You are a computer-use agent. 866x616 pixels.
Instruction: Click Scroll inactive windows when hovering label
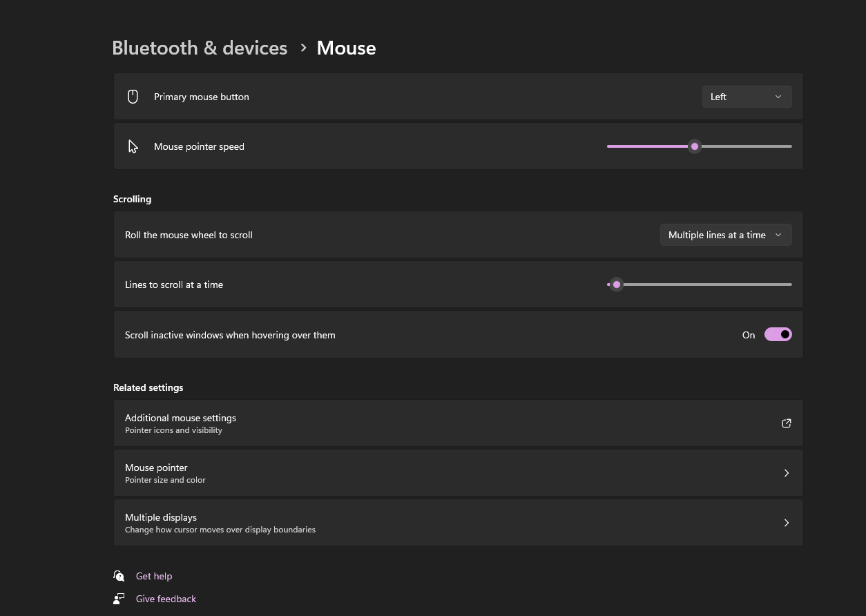(x=230, y=335)
